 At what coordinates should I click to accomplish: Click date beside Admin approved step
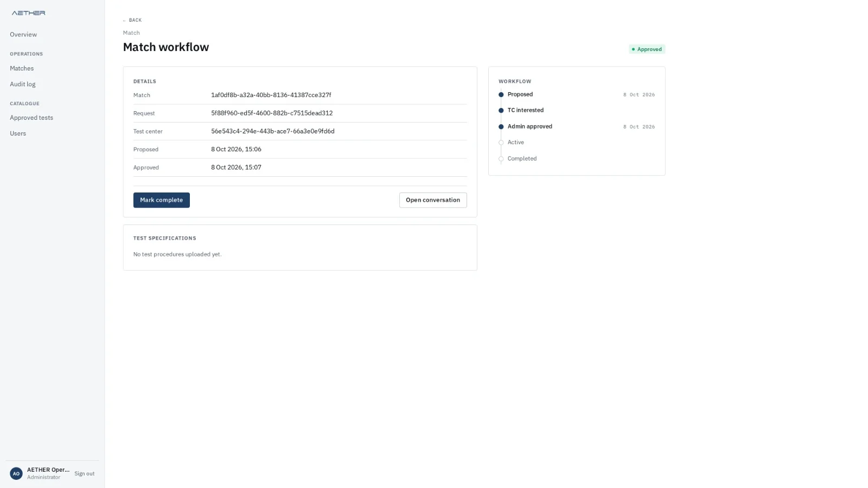[x=639, y=127]
